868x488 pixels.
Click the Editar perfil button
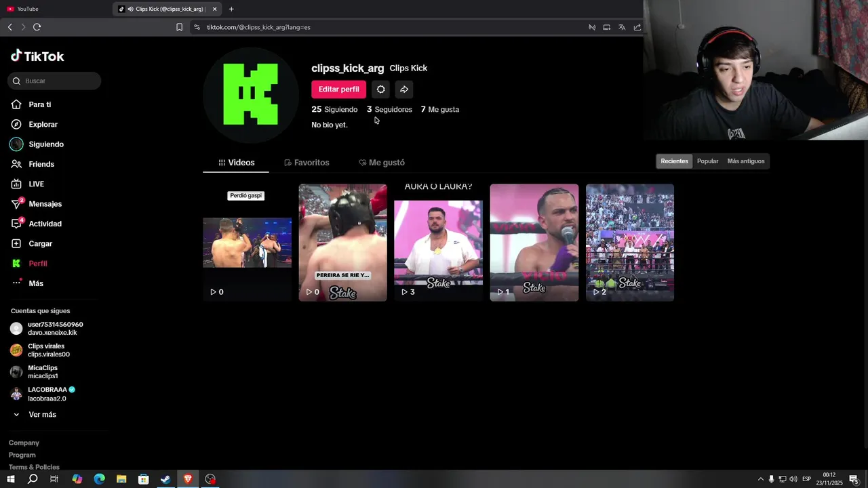(x=338, y=89)
